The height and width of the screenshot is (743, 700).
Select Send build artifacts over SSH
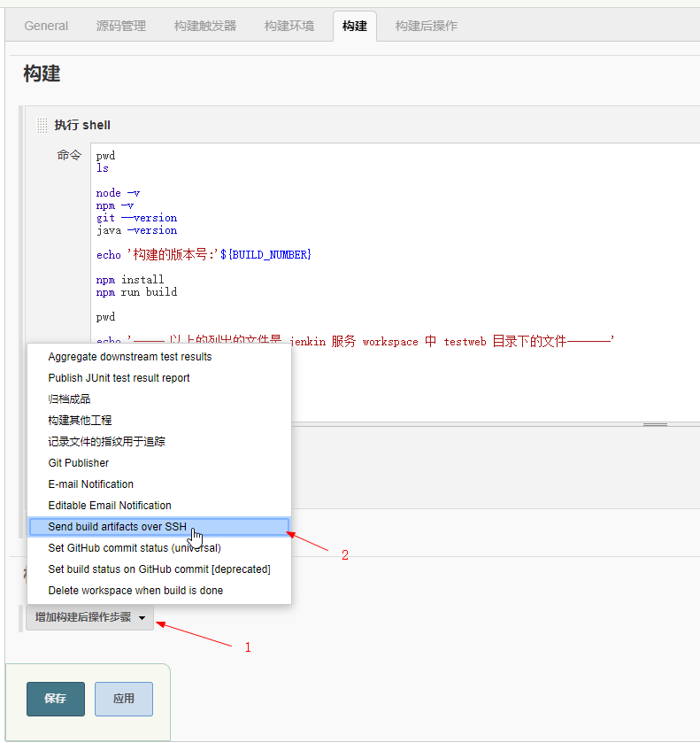tap(159, 527)
